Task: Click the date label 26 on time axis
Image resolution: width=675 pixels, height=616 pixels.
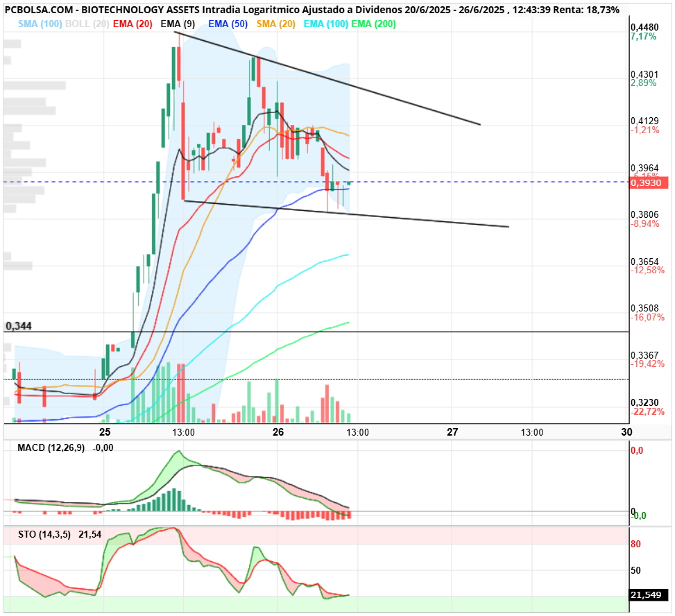Action: click(278, 431)
